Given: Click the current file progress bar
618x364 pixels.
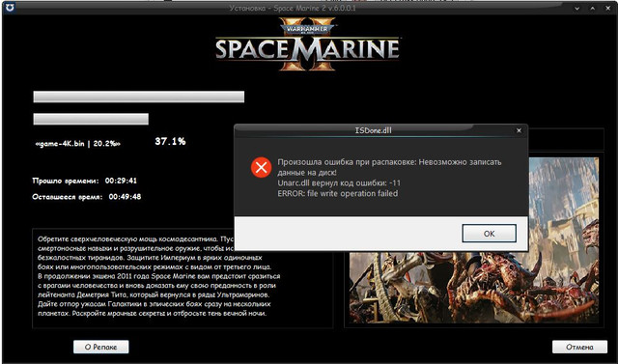Looking at the screenshot, I should [91, 119].
